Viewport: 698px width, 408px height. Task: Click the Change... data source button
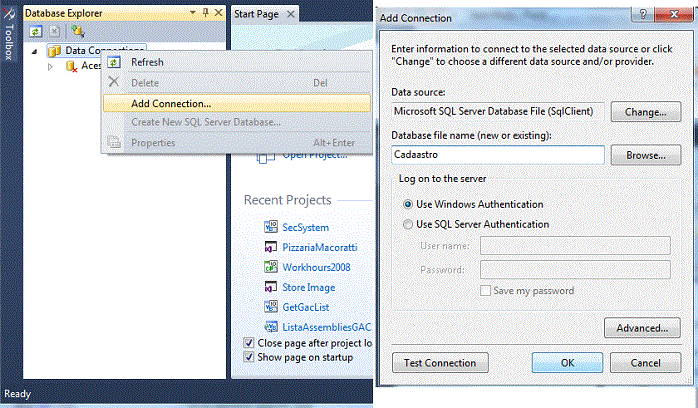coord(645,112)
